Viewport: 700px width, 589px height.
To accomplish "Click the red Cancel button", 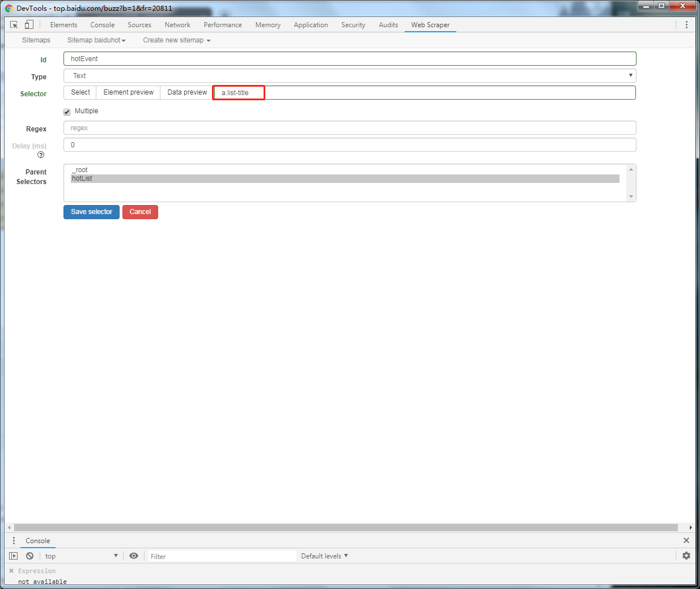I will pyautogui.click(x=140, y=212).
